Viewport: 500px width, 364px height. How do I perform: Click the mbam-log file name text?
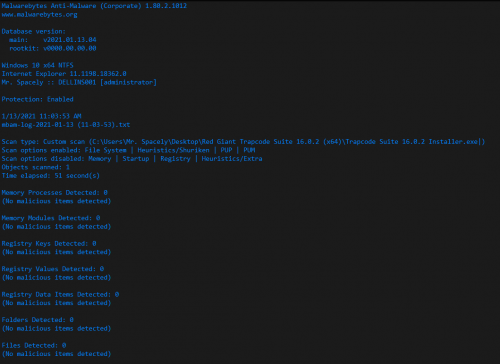66,125
